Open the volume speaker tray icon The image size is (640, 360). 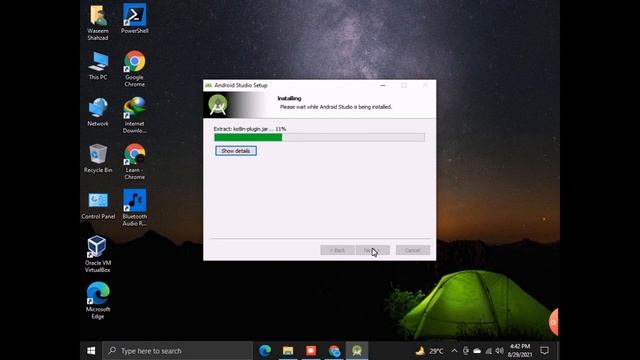coord(500,351)
